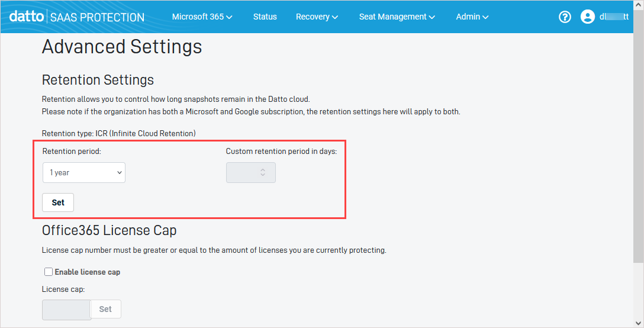Image resolution: width=644 pixels, height=328 pixels.
Task: Click the Retention Settings heading
Action: 98,80
